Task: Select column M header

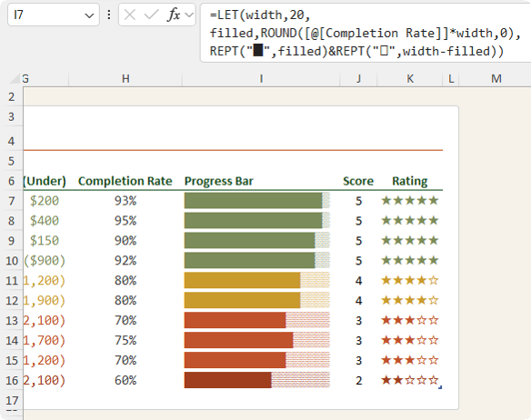Action: (x=496, y=78)
